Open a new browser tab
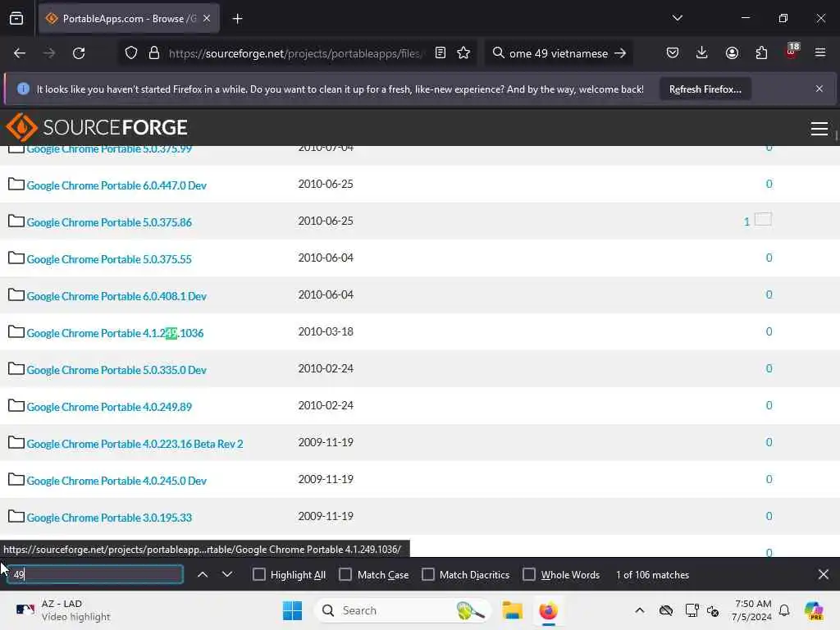Screen dimensions: 840x630 tap(237, 19)
